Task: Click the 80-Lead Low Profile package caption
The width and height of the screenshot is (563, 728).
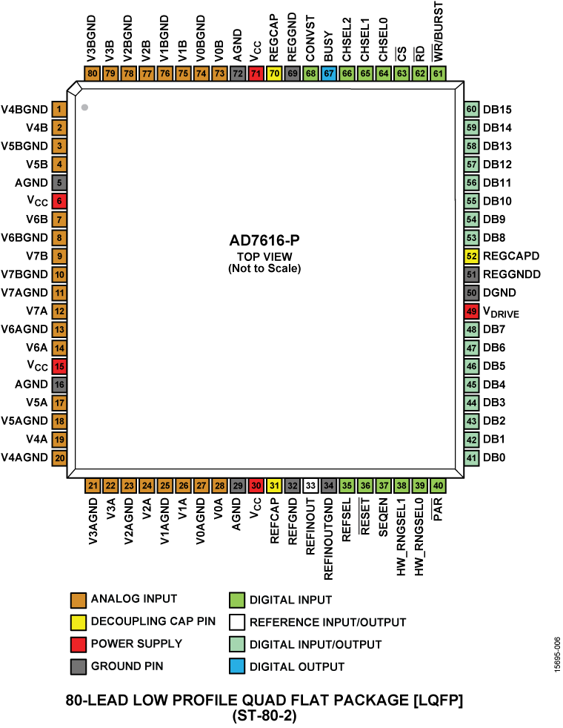Action: (264, 700)
